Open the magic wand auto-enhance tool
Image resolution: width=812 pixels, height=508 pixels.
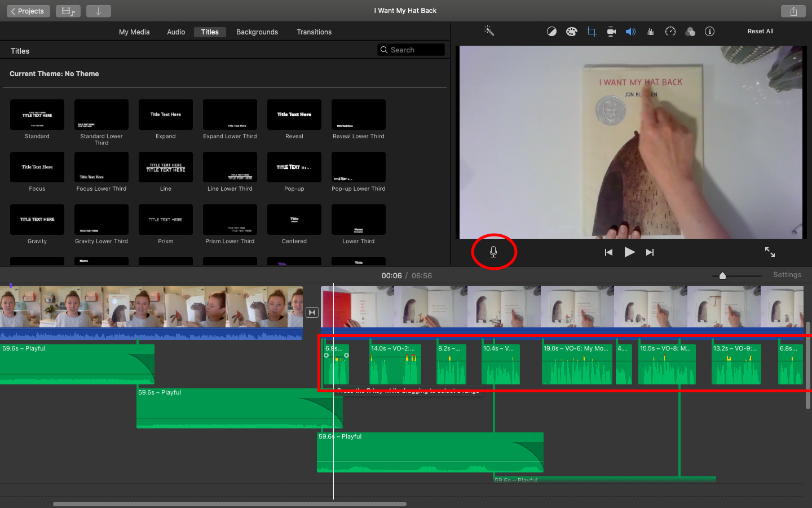[489, 31]
